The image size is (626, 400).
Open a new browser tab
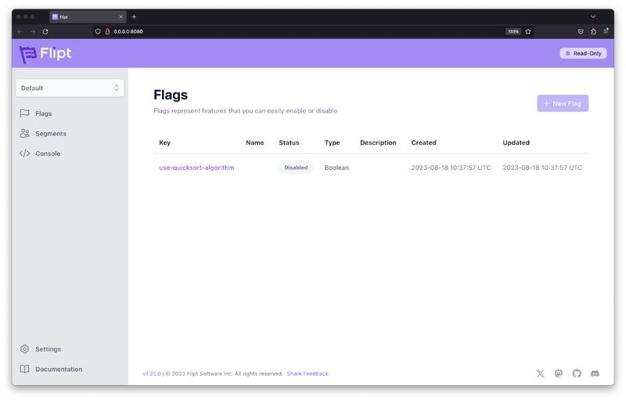pyautogui.click(x=134, y=16)
